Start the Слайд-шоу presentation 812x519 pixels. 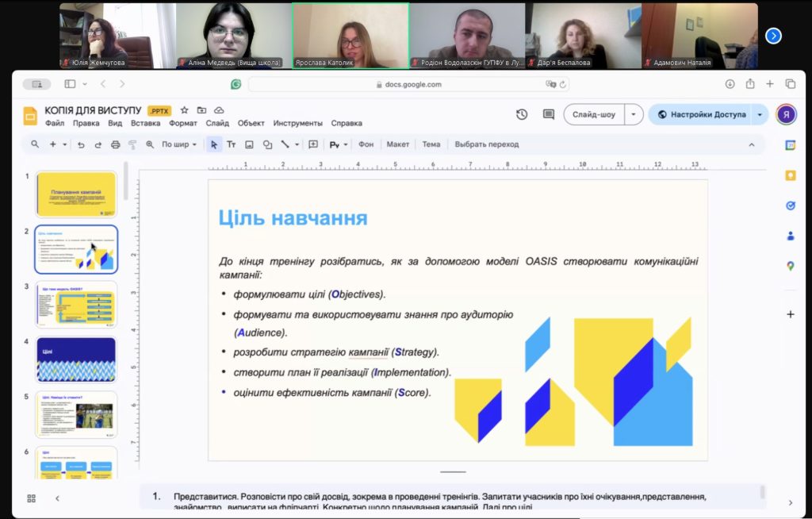(x=594, y=114)
